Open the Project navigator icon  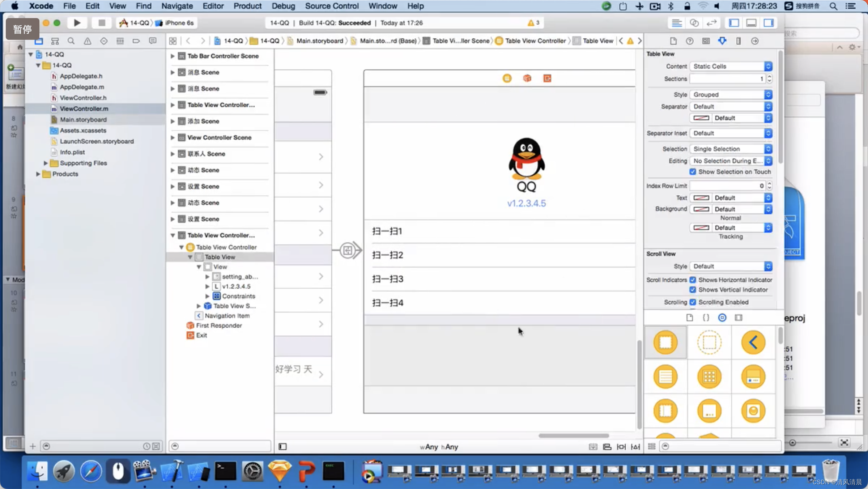tap(39, 41)
